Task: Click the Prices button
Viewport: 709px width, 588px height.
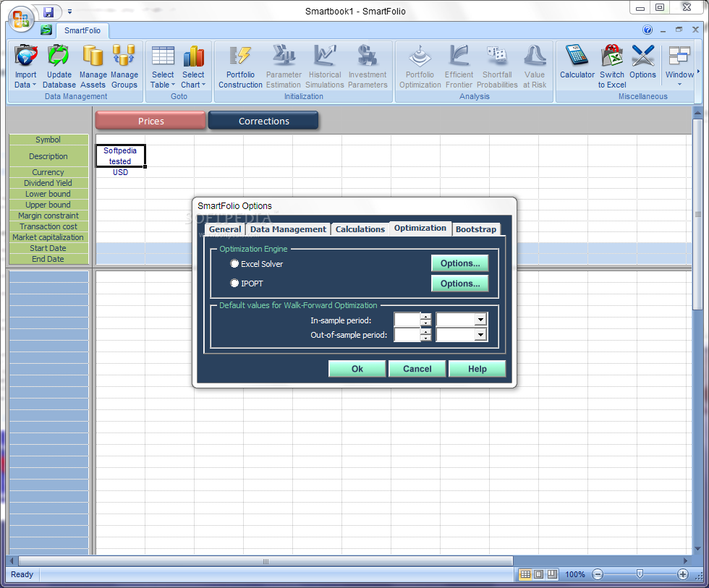Action: 150,121
